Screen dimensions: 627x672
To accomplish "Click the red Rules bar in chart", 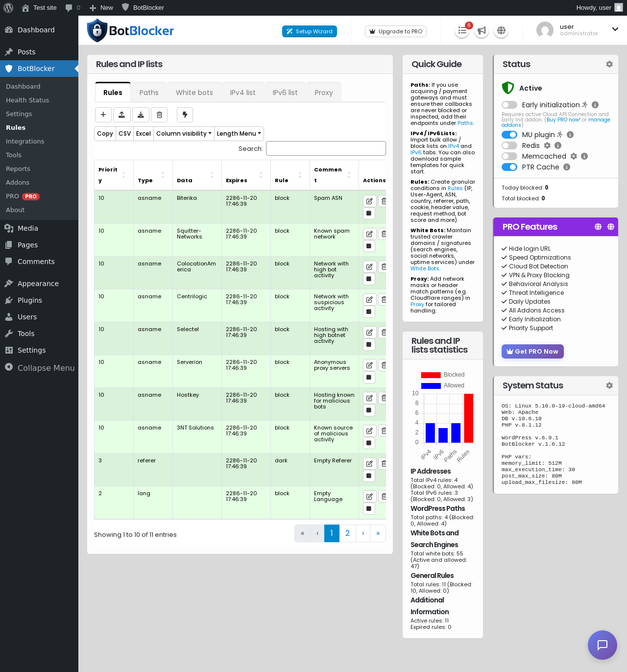I will (469, 418).
